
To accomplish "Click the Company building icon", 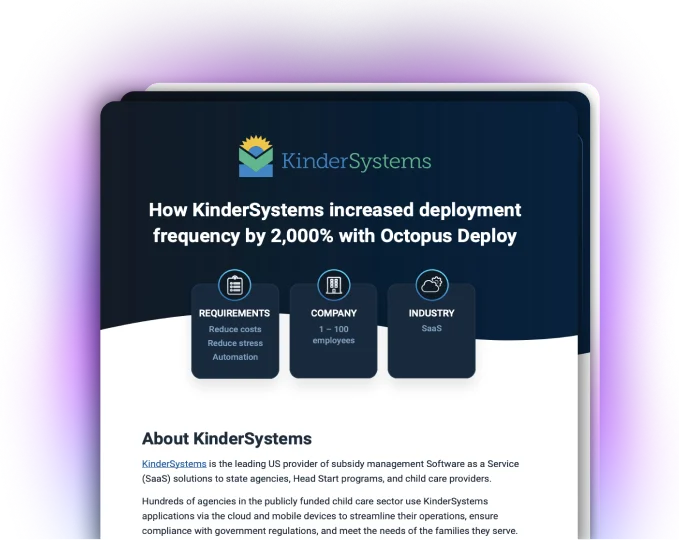I will [333, 285].
